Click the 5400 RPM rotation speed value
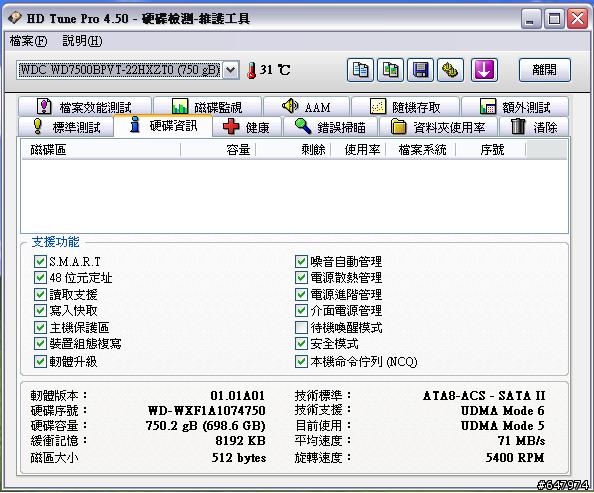 coord(515,457)
